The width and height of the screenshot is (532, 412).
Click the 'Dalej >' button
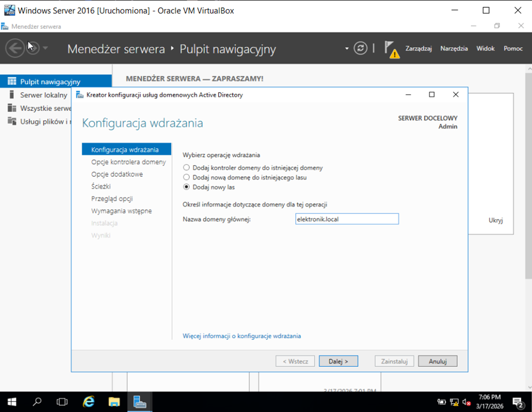(x=338, y=361)
